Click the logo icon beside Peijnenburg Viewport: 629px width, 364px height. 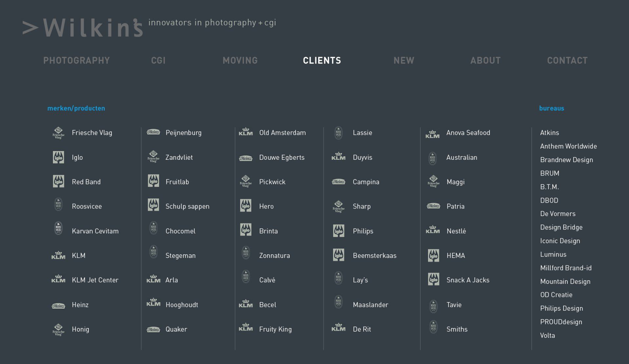click(153, 132)
